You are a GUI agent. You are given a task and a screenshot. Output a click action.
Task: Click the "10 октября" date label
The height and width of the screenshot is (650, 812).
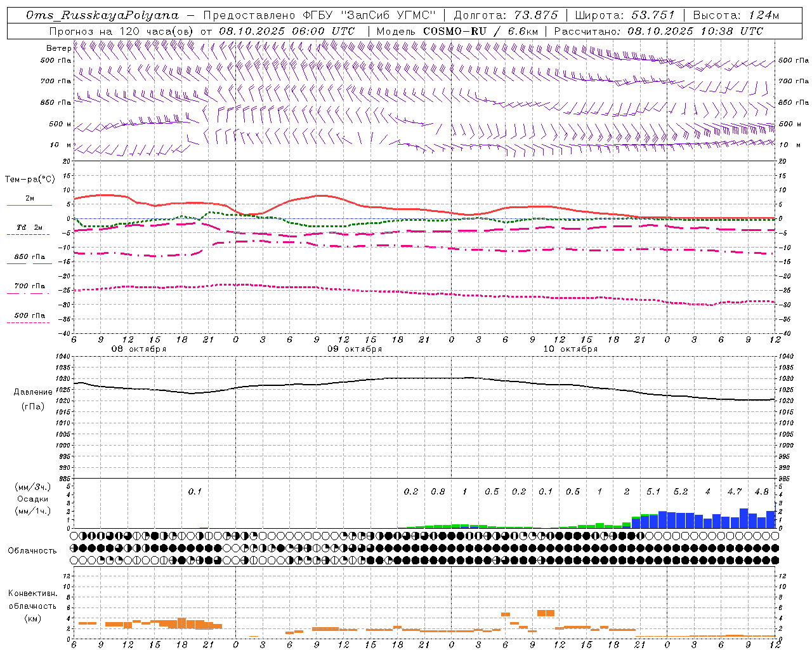pyautogui.click(x=570, y=348)
